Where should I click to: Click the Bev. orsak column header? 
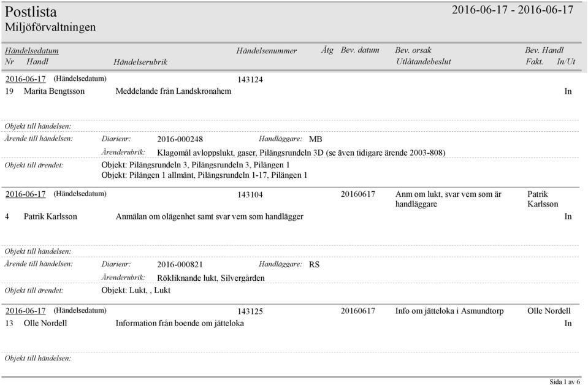point(413,50)
